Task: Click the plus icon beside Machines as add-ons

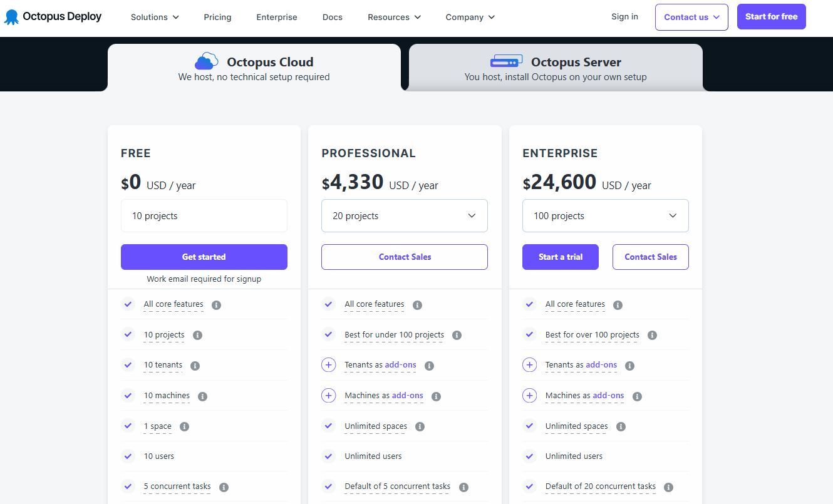Action: tap(328, 395)
